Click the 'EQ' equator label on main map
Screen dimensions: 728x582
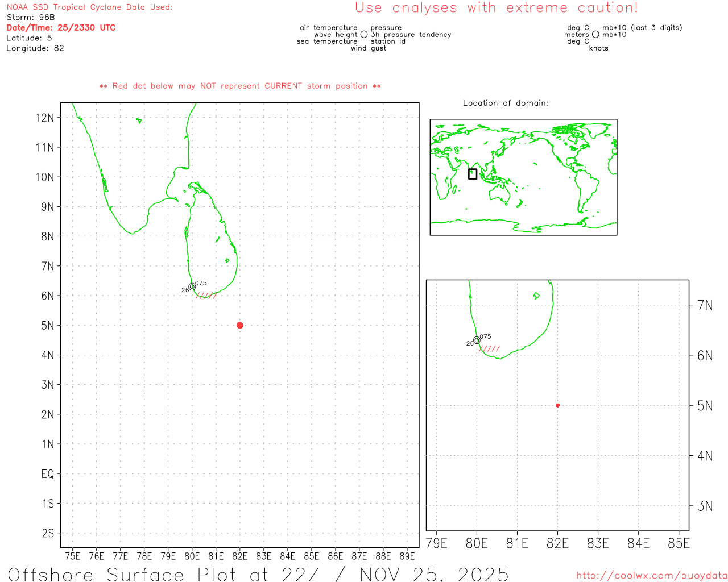tap(48, 473)
